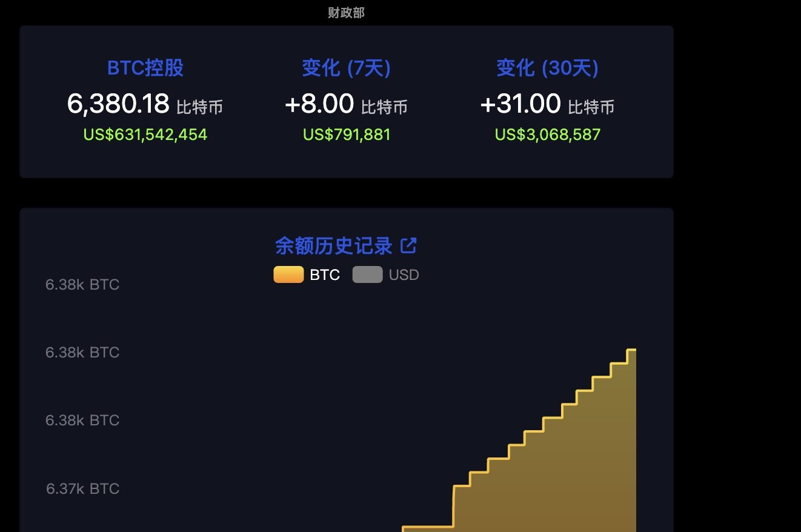Click the orange BTC legend swatch
The image size is (801, 532).
tap(288, 274)
